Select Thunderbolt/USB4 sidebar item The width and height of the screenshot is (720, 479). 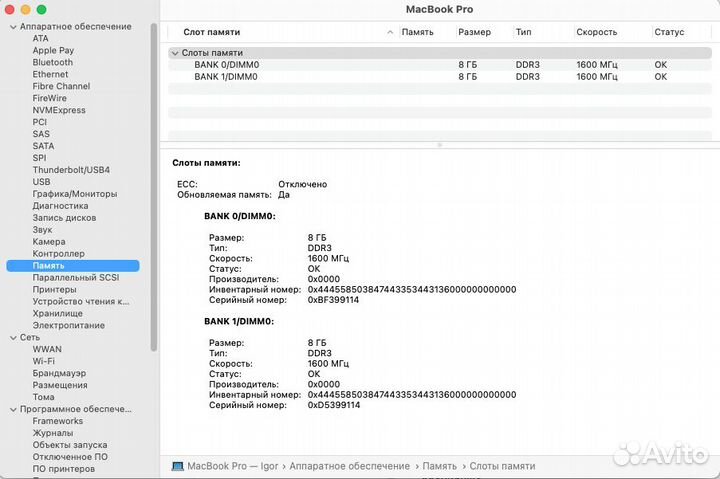point(70,170)
